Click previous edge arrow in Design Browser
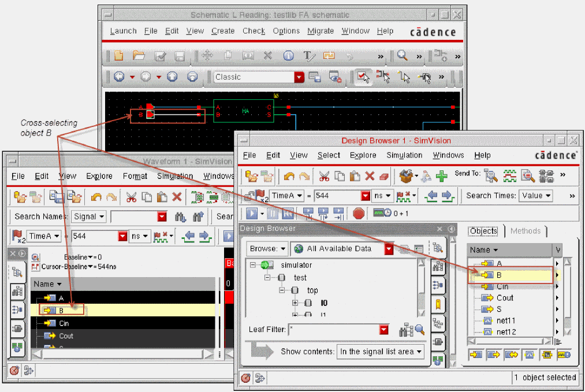 tap(432, 196)
